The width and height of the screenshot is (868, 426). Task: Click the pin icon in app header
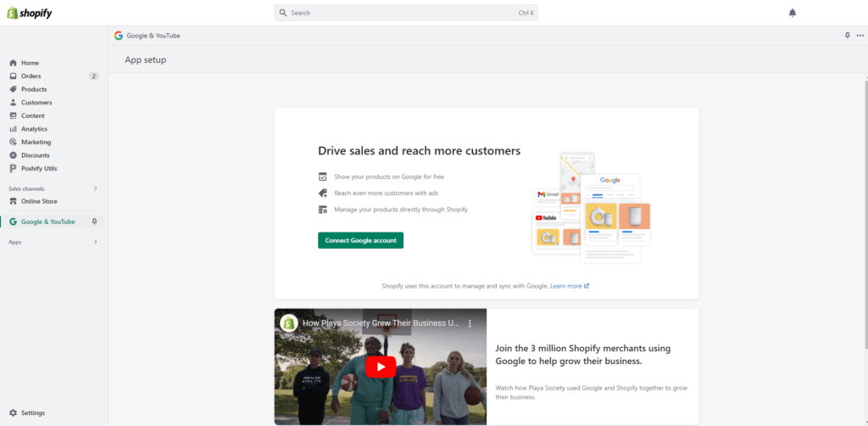847,36
